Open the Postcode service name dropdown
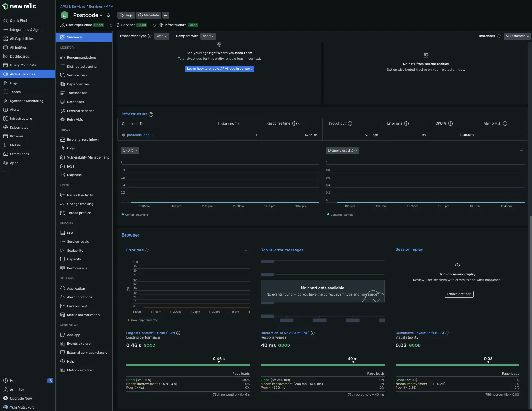The height and width of the screenshot is (411, 532). tap(87, 15)
